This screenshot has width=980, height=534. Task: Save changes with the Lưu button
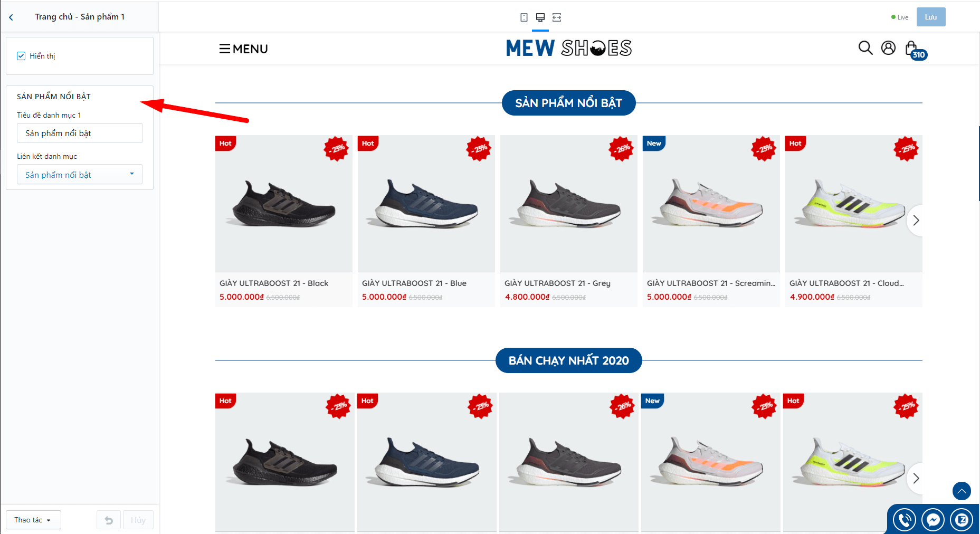click(x=931, y=17)
